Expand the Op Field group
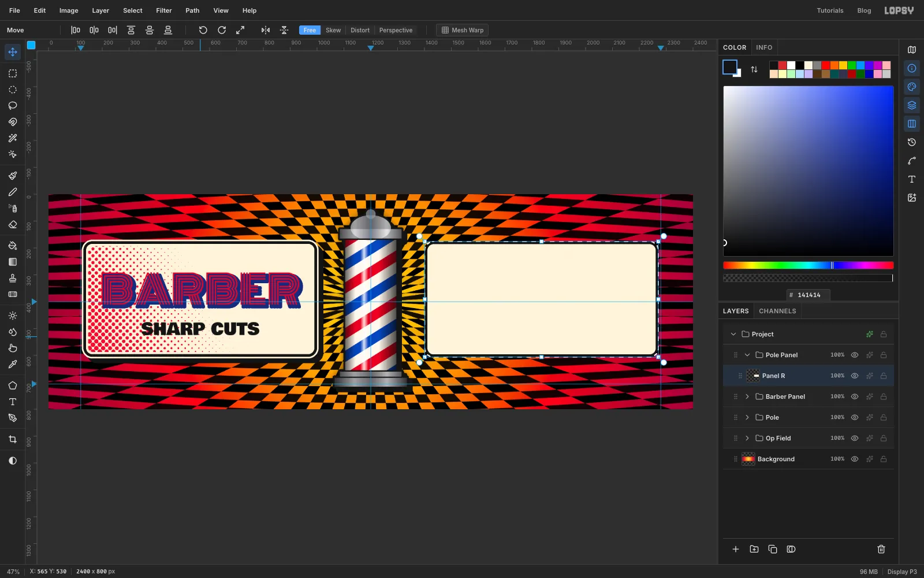 pyautogui.click(x=747, y=438)
